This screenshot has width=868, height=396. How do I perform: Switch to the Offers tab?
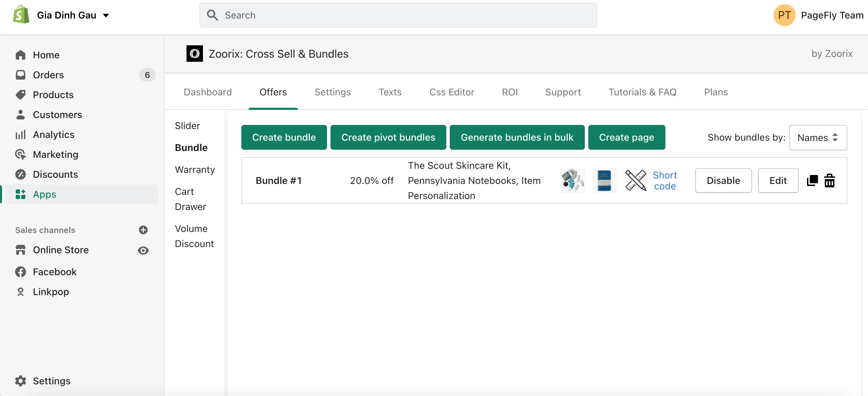[273, 92]
